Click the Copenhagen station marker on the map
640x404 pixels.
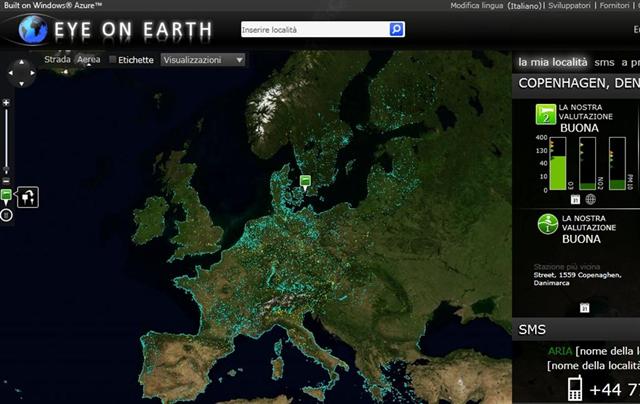click(x=305, y=181)
